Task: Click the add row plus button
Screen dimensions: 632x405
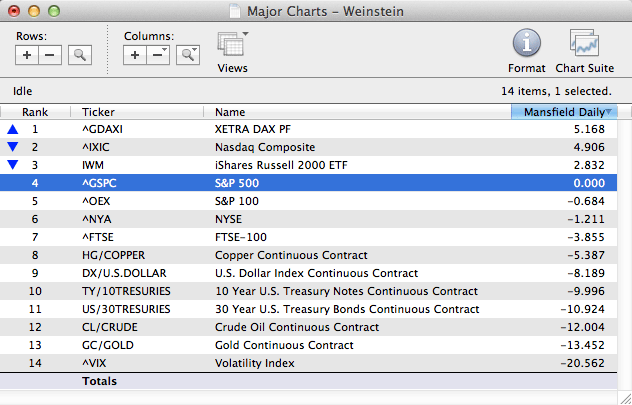Action: point(28,56)
